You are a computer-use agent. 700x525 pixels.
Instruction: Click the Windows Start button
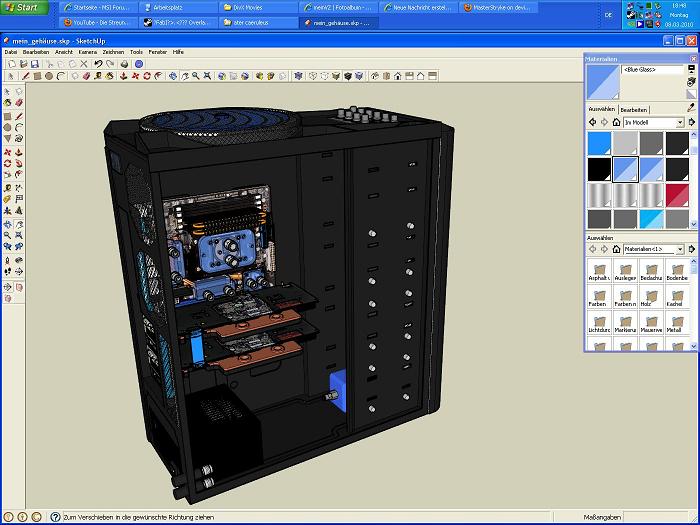click(x=22, y=7)
